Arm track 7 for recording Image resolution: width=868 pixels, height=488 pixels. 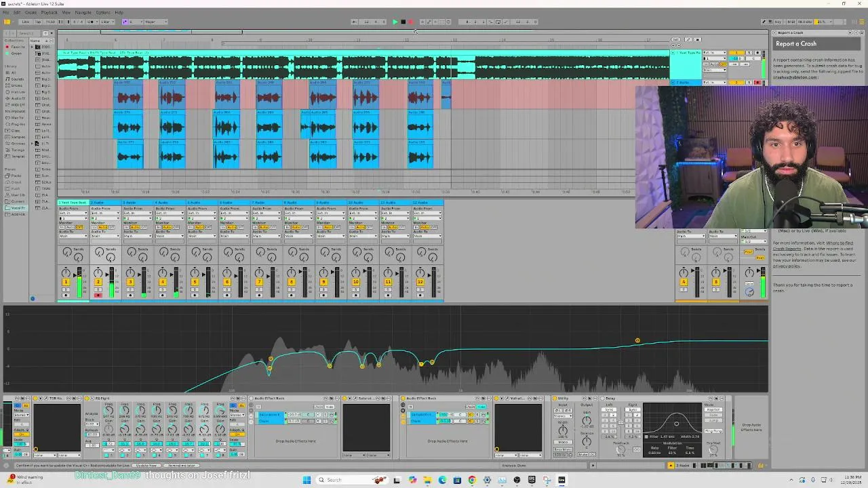tap(259, 295)
